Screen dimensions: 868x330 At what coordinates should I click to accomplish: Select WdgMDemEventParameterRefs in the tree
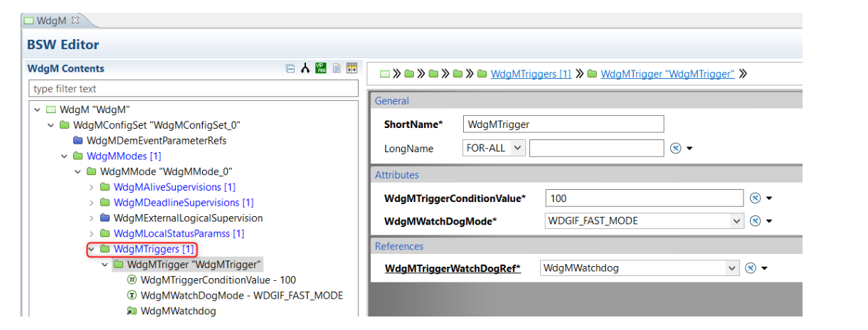[x=156, y=141]
